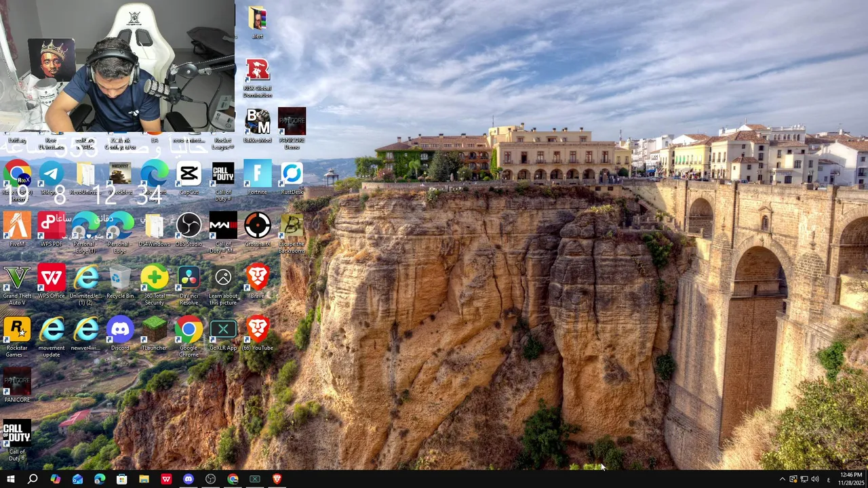Open File Explorer from the taskbar

[144, 479]
